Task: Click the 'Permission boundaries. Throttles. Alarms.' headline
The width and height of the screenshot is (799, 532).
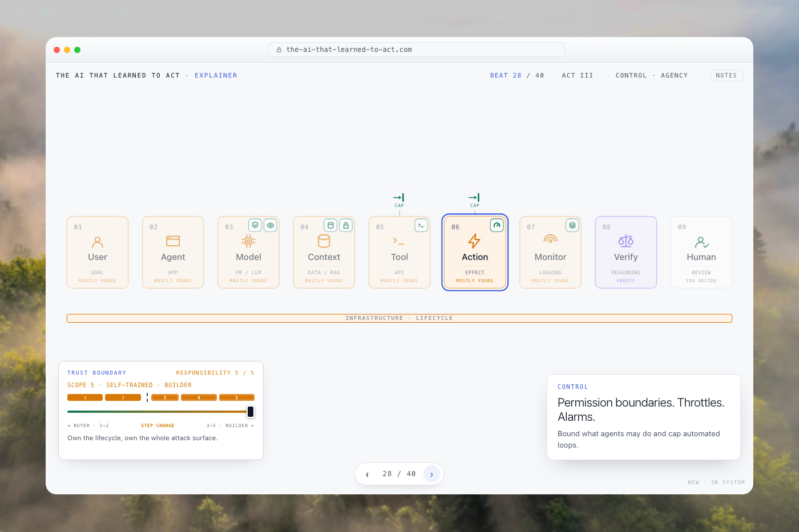Action: point(641,409)
